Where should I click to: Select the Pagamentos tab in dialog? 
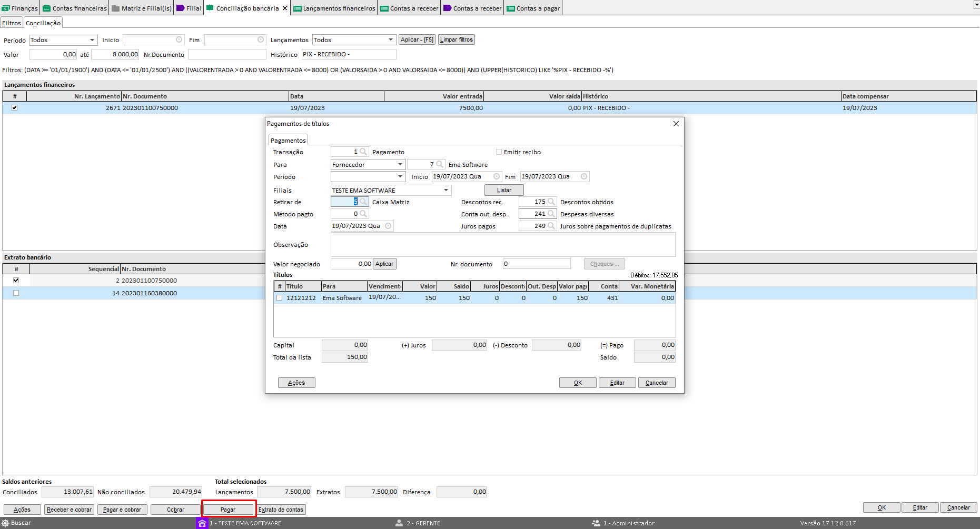(288, 141)
